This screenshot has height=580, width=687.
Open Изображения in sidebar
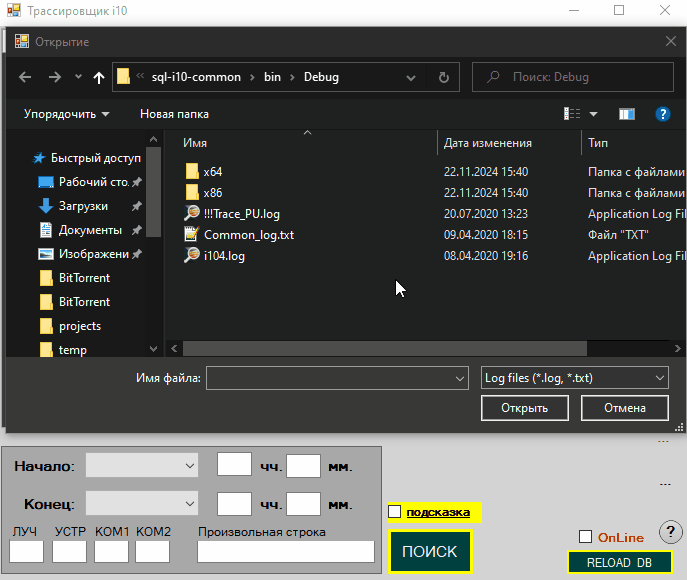(x=90, y=254)
